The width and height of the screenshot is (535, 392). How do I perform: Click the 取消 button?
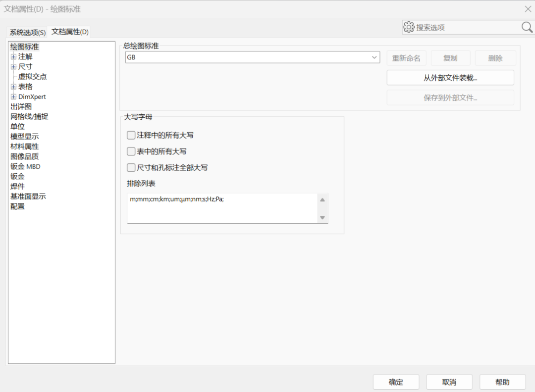[449, 382]
